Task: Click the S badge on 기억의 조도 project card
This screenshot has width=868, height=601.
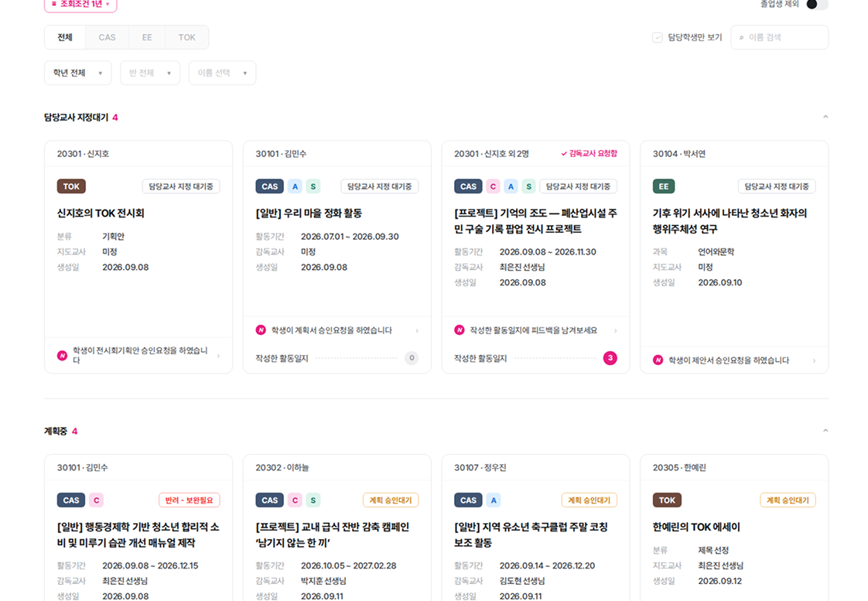Action: 529,186
